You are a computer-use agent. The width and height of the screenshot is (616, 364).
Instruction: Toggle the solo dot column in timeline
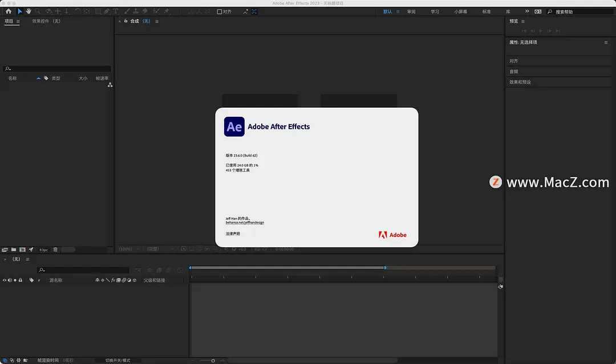point(15,280)
